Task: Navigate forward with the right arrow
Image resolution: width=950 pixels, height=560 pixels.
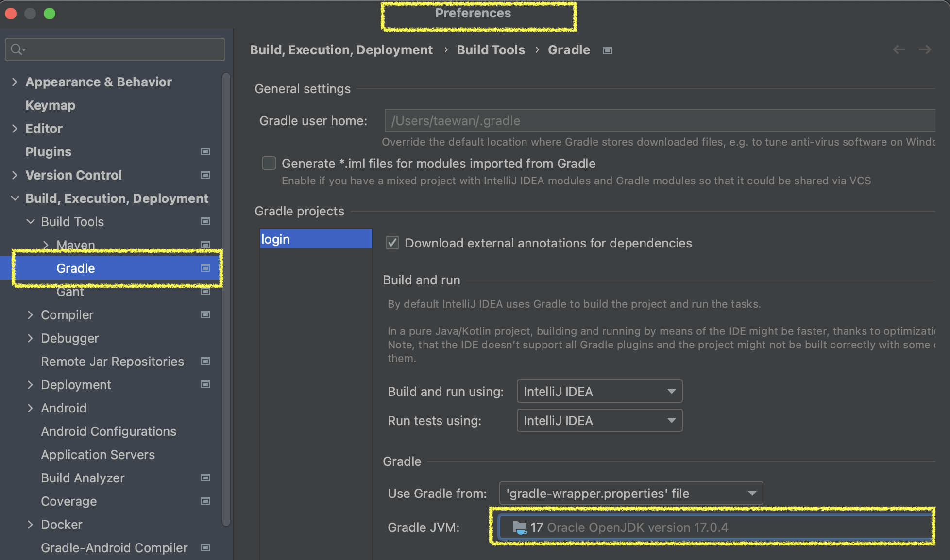Action: tap(925, 49)
